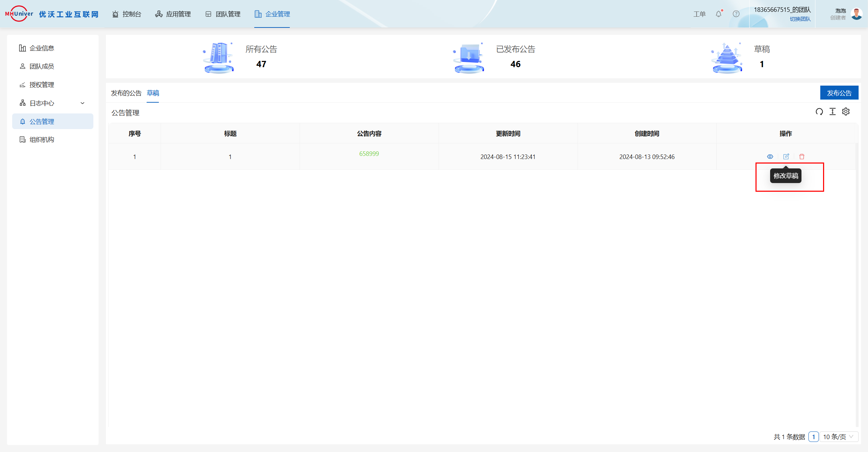Viewport: 868px width, 452px height.
Task: Click the edit draft pencil icon
Action: coord(786,157)
